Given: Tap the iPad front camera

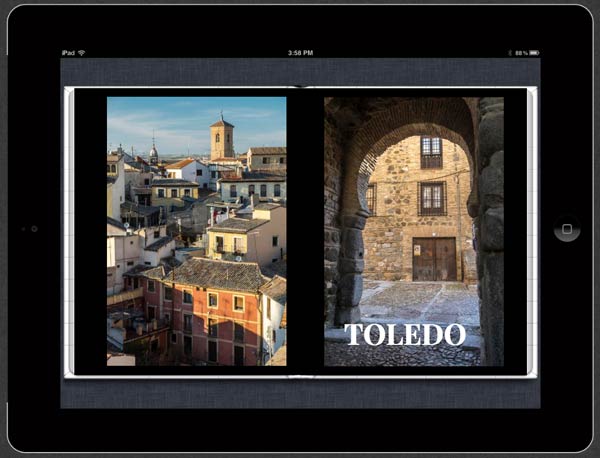Looking at the screenshot, I should [x=34, y=229].
